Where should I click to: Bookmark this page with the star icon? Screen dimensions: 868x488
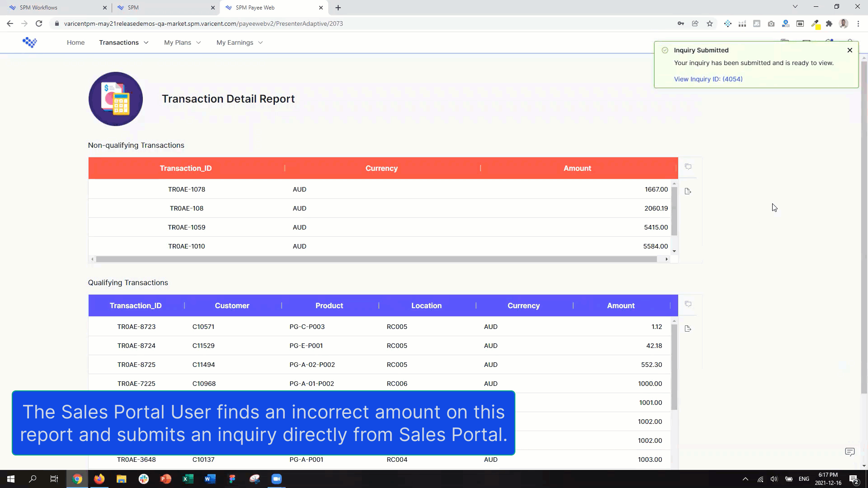(710, 23)
